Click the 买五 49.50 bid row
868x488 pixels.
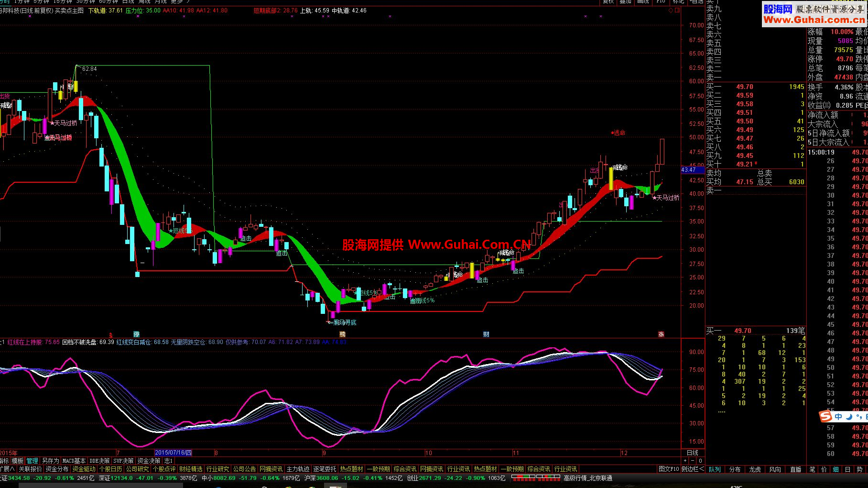[x=756, y=122]
